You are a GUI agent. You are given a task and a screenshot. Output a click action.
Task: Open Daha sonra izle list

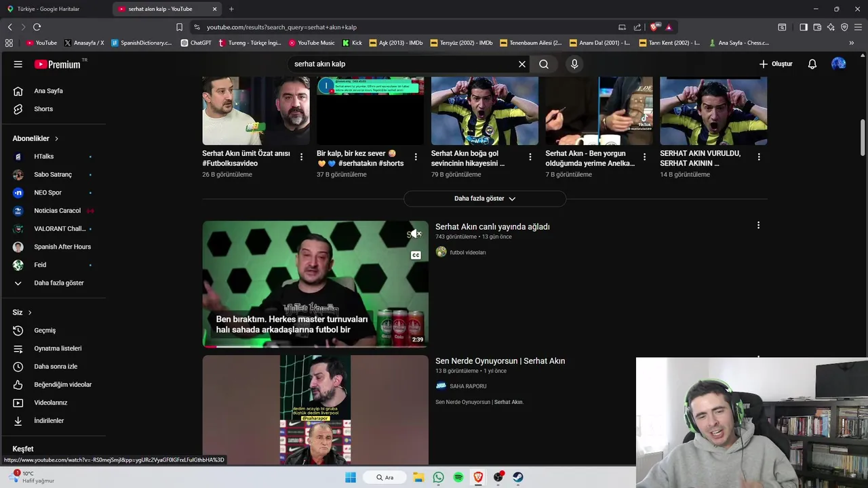(x=54, y=367)
